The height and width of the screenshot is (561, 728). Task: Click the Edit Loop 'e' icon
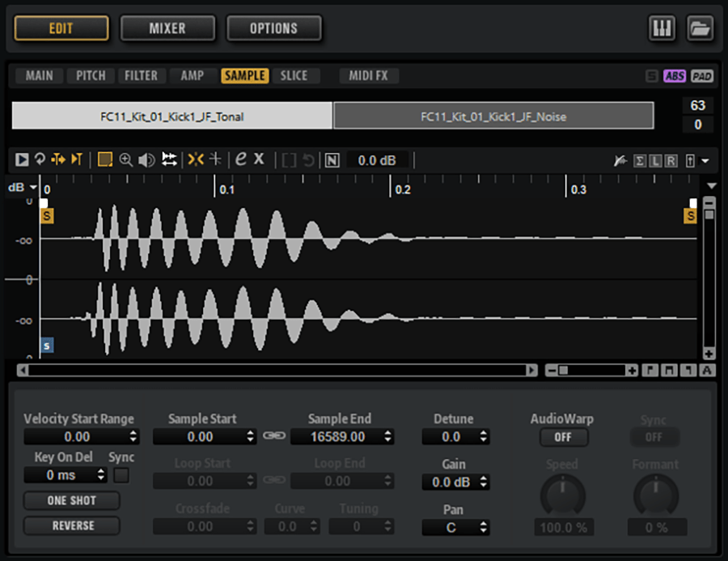click(x=241, y=159)
